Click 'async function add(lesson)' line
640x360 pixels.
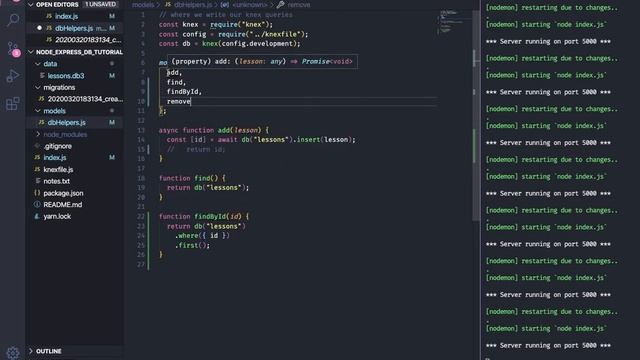coord(214,130)
